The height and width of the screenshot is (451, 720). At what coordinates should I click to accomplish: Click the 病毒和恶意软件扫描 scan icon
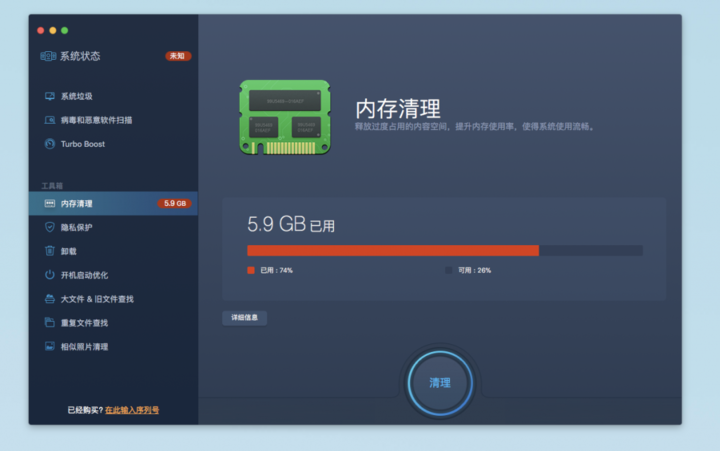coord(49,120)
